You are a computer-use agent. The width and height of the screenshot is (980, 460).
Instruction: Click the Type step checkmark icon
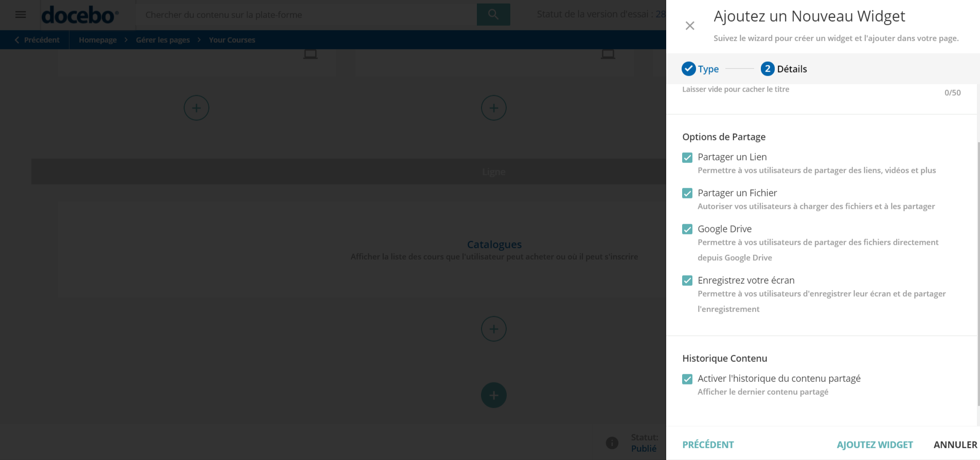point(688,69)
